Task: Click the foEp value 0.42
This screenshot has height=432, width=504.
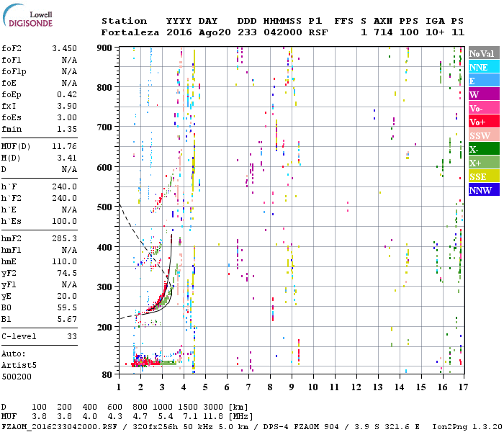Action: pos(67,94)
